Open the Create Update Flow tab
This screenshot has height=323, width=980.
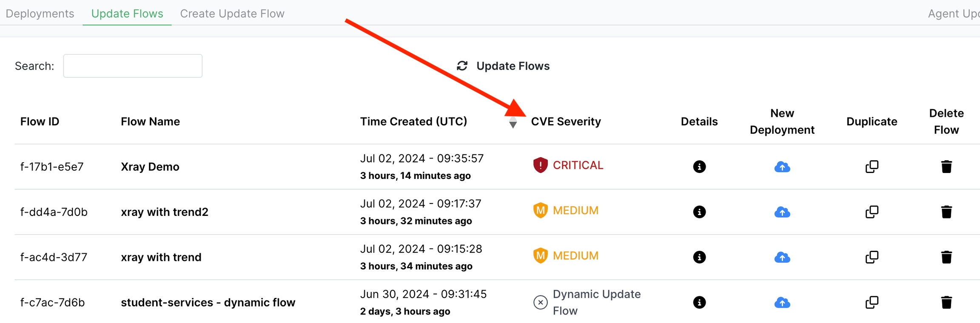pyautogui.click(x=232, y=14)
